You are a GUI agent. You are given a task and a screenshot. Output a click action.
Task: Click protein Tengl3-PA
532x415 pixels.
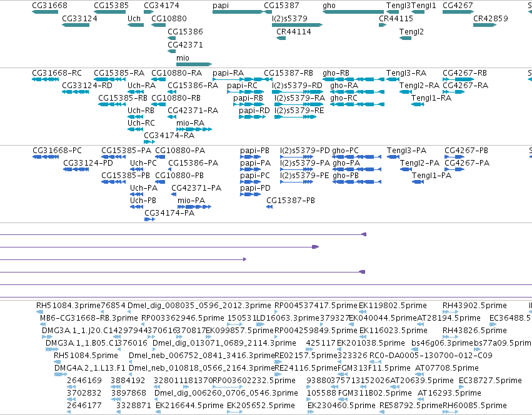tap(393, 157)
